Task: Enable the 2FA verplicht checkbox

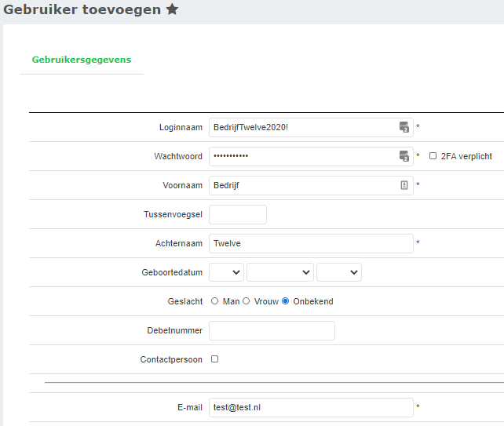Action: (433, 156)
